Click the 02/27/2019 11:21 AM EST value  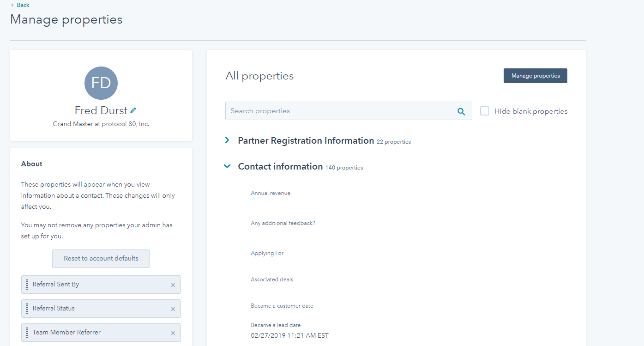(289, 336)
